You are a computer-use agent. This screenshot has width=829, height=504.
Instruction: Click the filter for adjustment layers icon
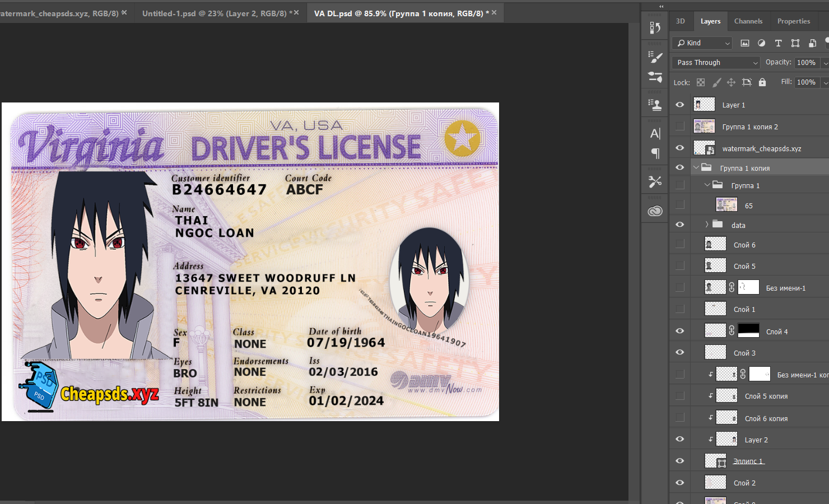tap(761, 43)
